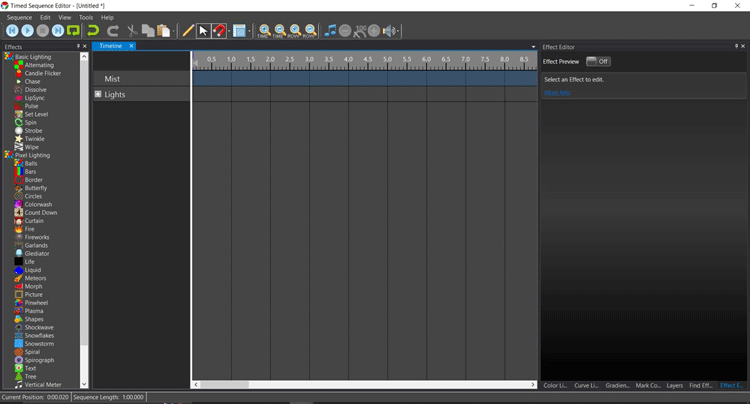Collapse the Pixel Lighting effects group
Screen dimensions: 750x404
point(9,155)
